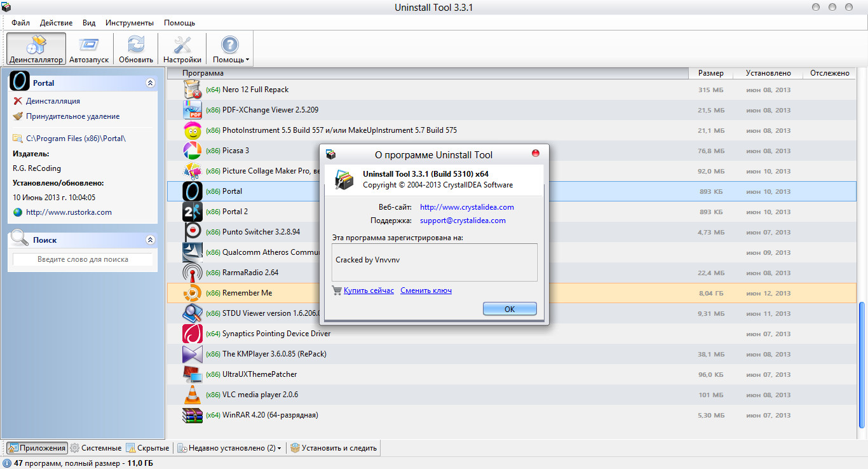Screen dimensions: 868x469
Task: Select the VLC media player 2.0.6 row
Action: 512,395
